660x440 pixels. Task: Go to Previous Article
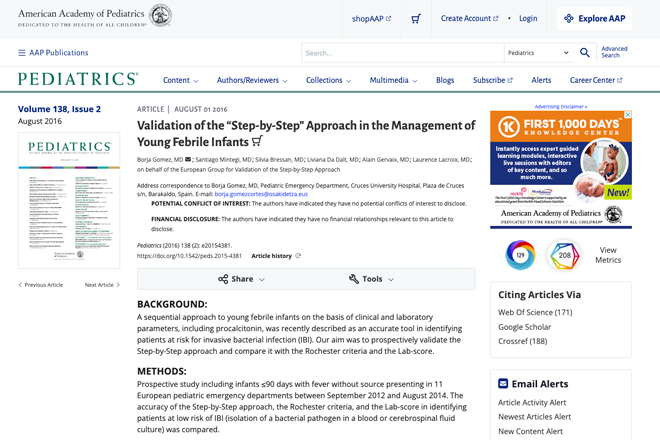click(x=40, y=285)
